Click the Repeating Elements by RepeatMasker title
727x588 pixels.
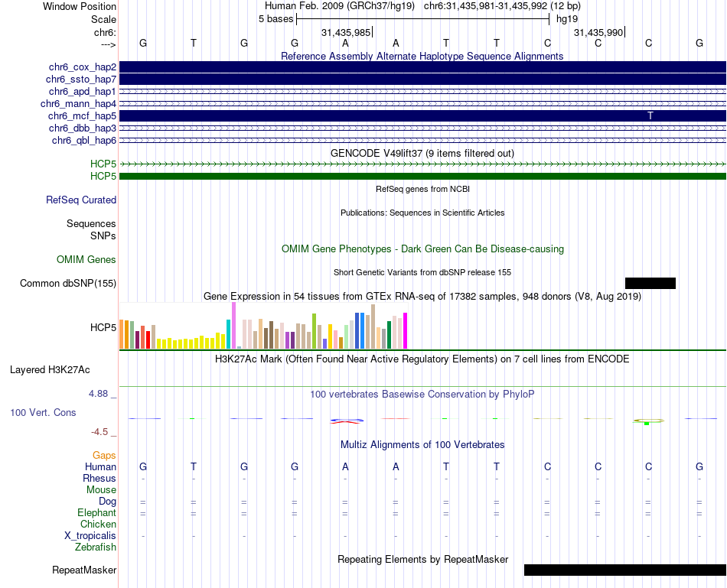(x=422, y=559)
